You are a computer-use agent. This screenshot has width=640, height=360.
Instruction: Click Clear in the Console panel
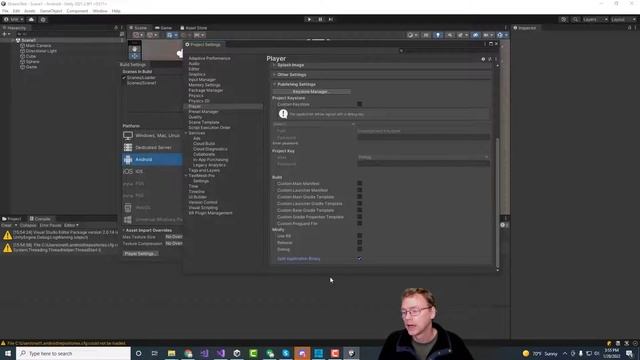(x=7, y=225)
